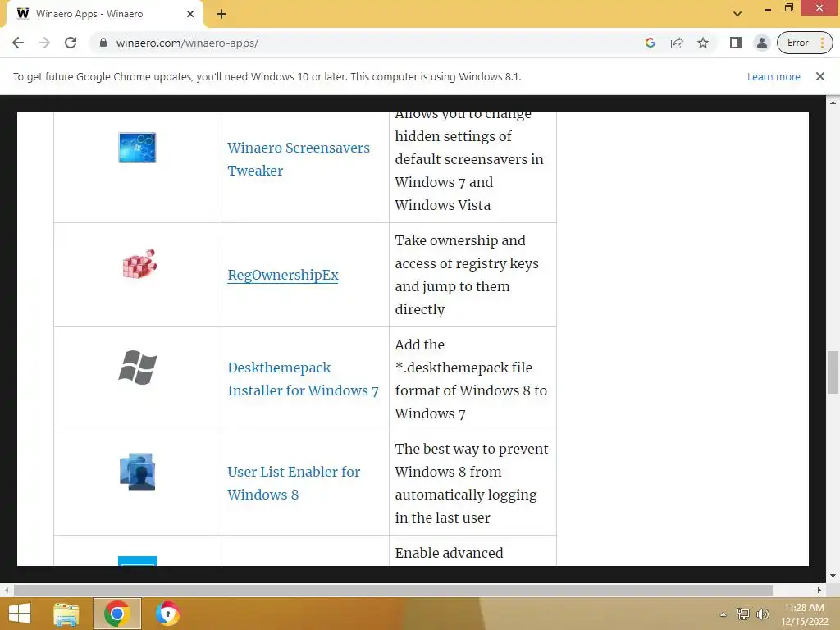Image resolution: width=840 pixels, height=630 pixels.
Task: Open Winaero Screensavers Tweaker link
Action: [x=299, y=159]
